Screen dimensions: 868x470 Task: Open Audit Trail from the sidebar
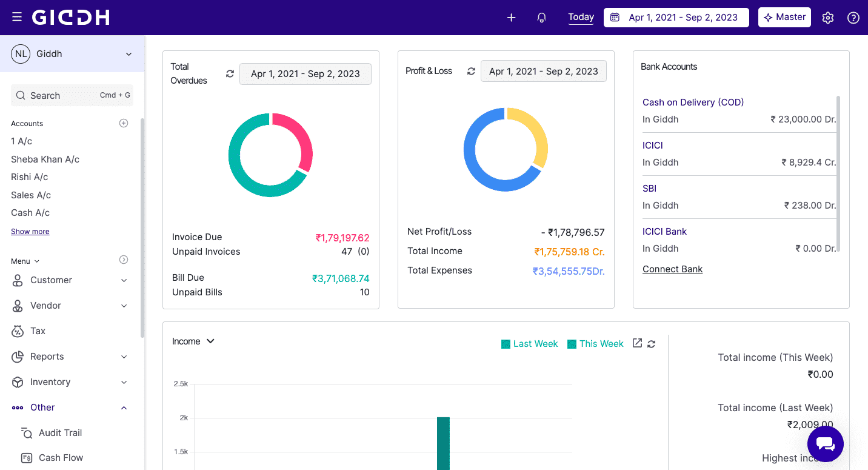[60, 433]
